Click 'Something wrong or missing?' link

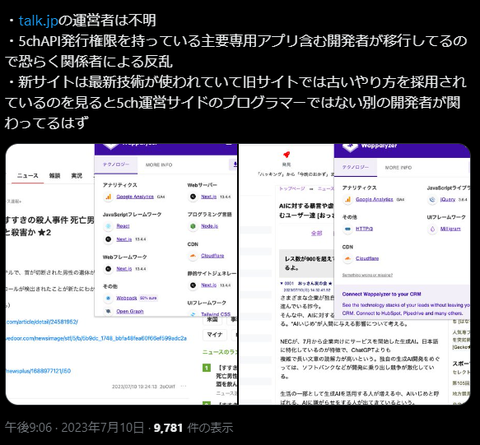[367, 275]
